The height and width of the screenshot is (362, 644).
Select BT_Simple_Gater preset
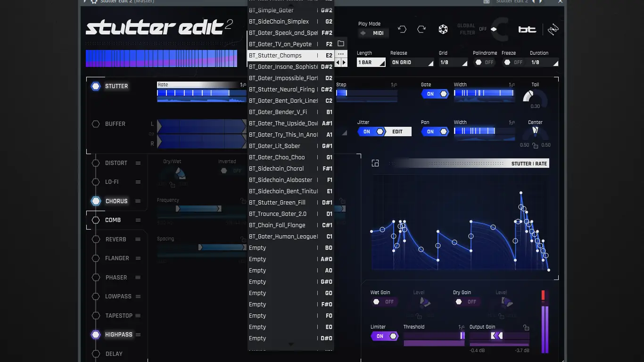pos(291,10)
